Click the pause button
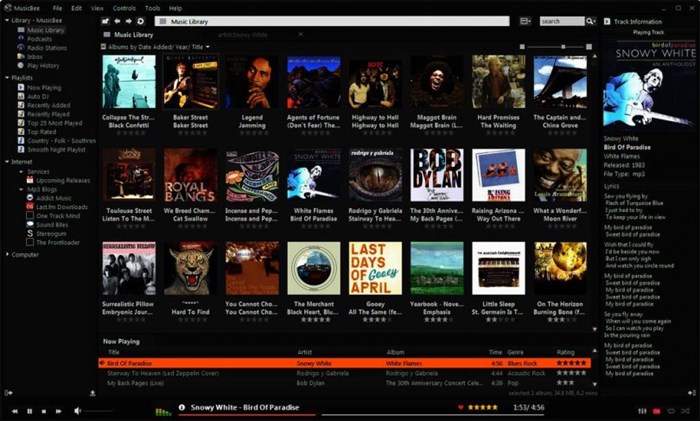 point(29,411)
